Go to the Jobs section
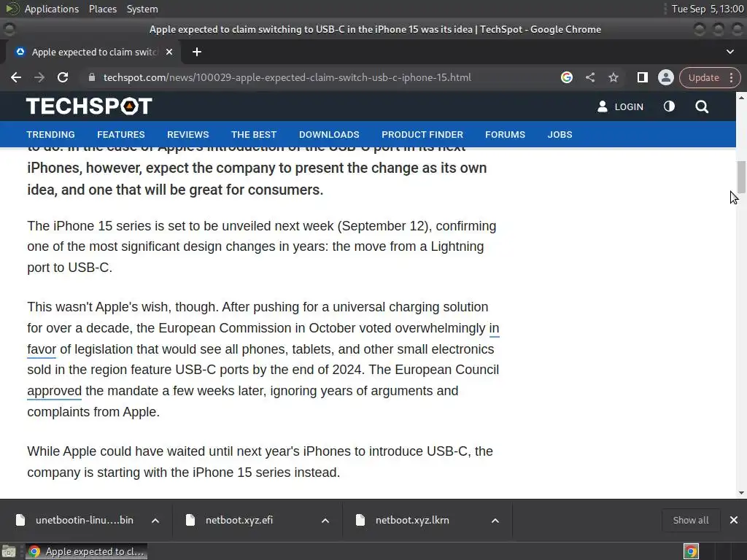The height and width of the screenshot is (560, 747). click(560, 135)
